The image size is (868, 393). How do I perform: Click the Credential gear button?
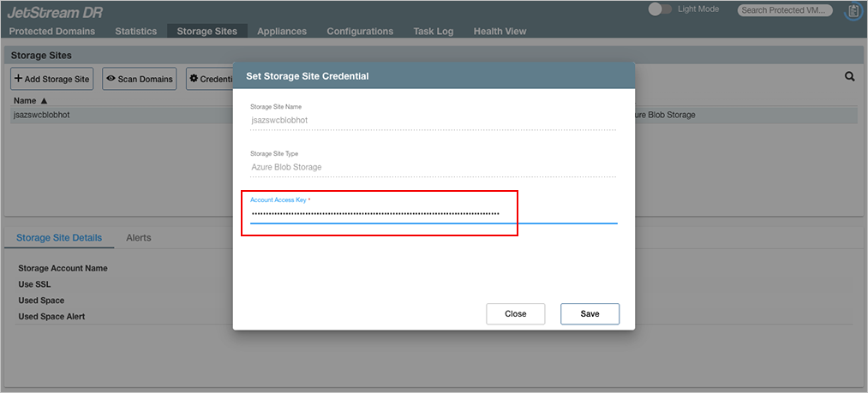(211, 79)
